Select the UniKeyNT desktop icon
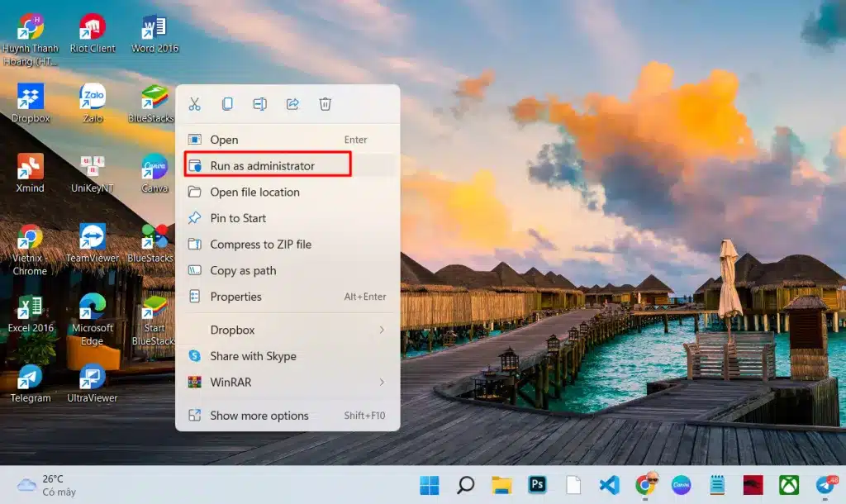 tap(93, 174)
